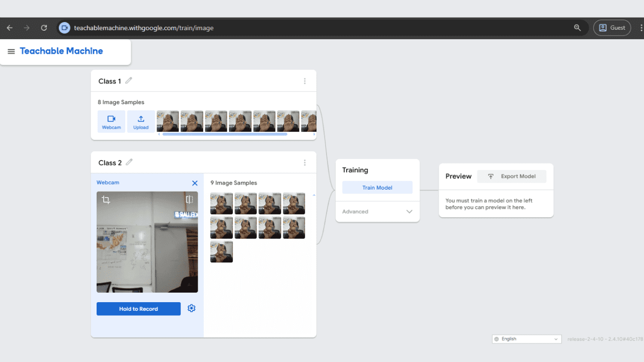Flip the webcam feed with the mirror icon
Viewport: 644px width, 362px height.
point(189,199)
